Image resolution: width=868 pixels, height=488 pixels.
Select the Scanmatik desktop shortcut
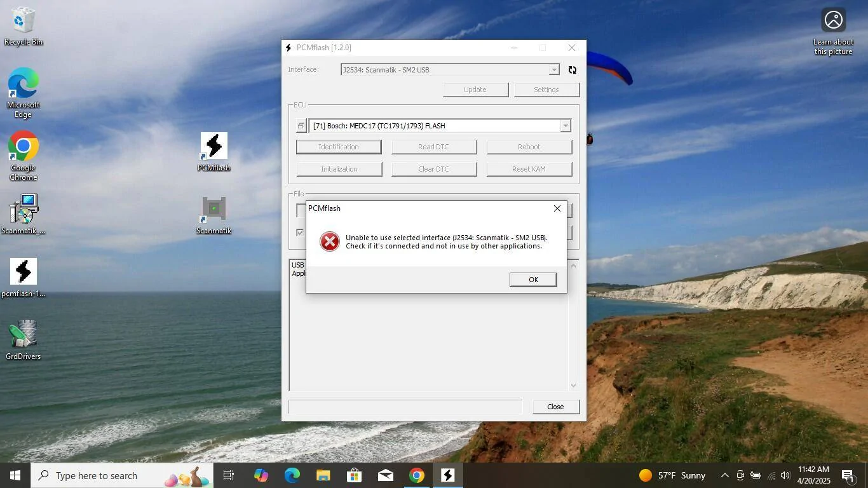(x=214, y=215)
